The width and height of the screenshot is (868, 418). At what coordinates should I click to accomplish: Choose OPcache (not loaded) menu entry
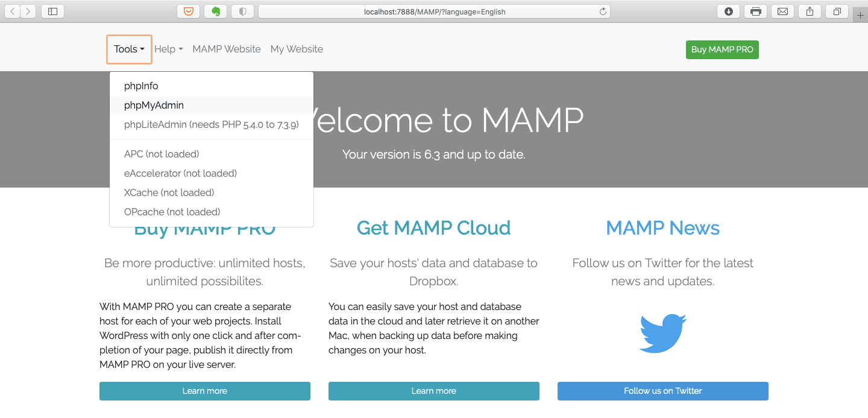172,212
